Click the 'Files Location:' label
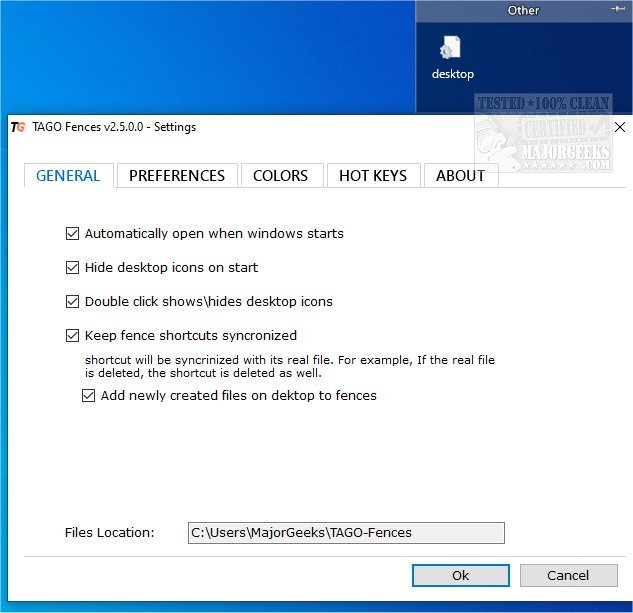This screenshot has width=633, height=613. tap(109, 533)
